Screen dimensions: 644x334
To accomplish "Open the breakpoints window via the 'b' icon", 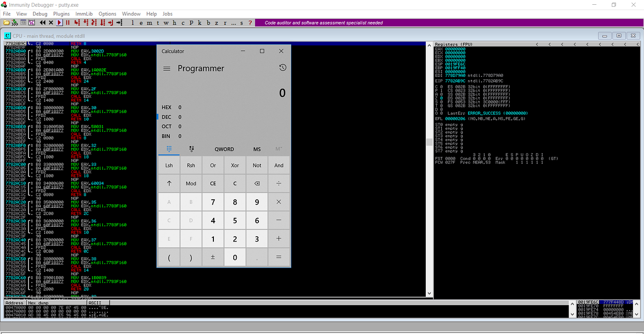I will tap(208, 22).
